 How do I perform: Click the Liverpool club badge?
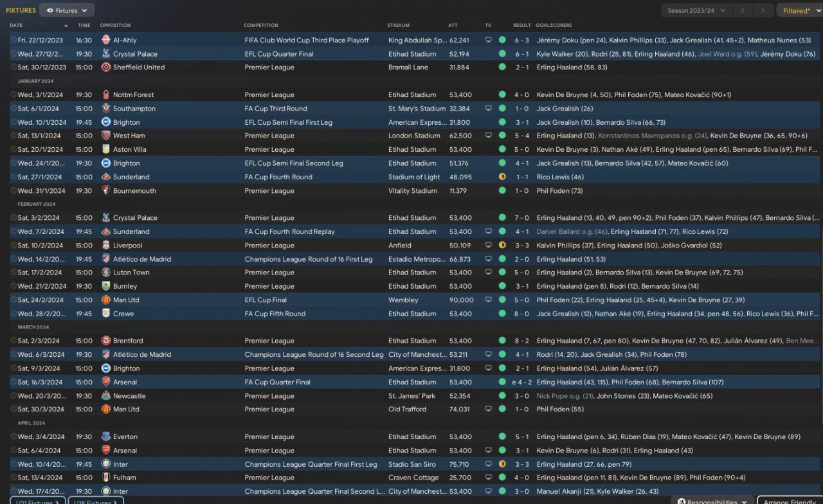pos(106,245)
